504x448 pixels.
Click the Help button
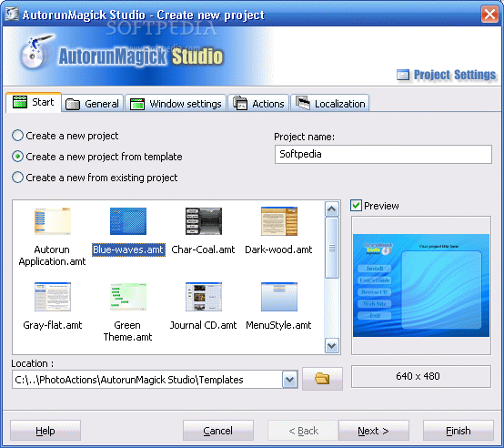45,431
